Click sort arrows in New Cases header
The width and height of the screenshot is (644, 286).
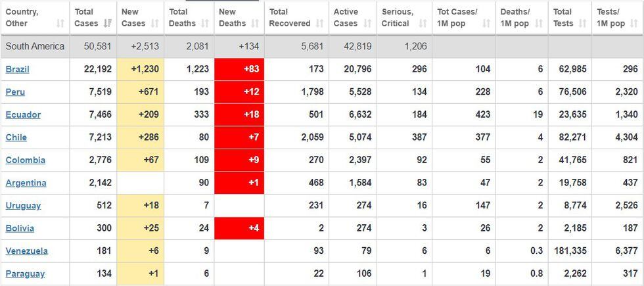156,24
